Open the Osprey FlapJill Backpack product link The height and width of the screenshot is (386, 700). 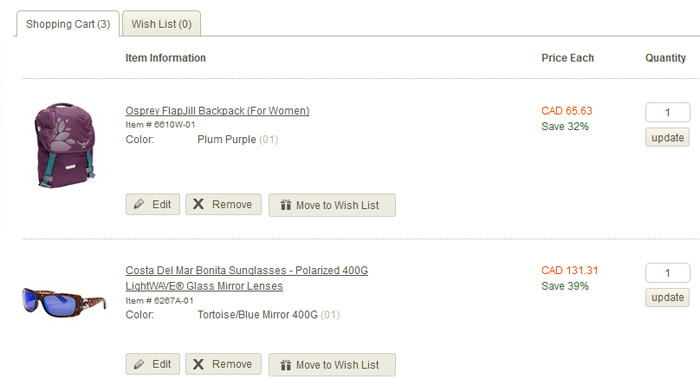click(x=217, y=111)
